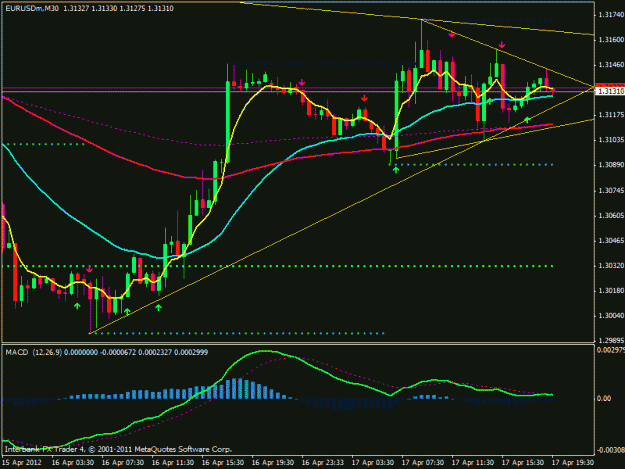The height and width of the screenshot is (469, 625).
Task: Click the 17 Apr 11:30 time label
Action: click(473, 463)
